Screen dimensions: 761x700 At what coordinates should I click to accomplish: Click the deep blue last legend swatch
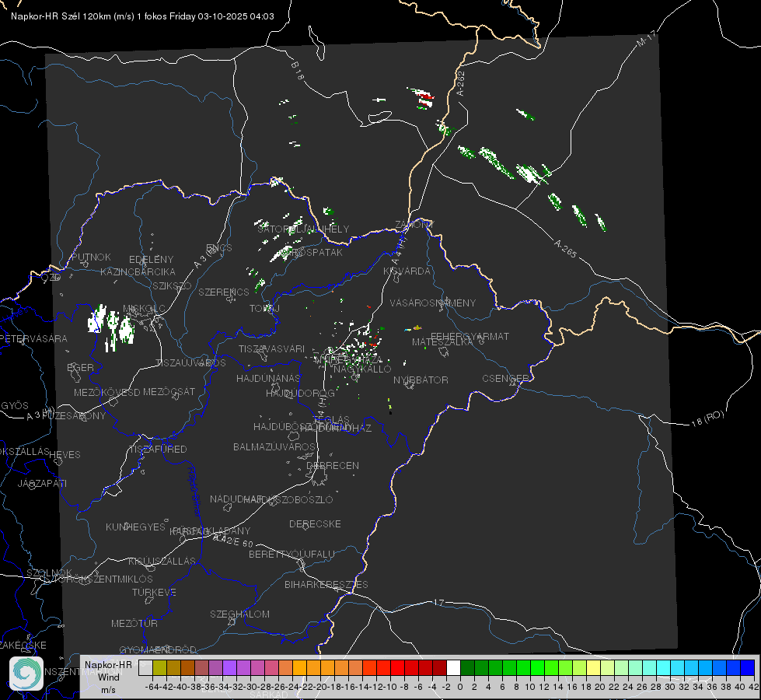748,667
